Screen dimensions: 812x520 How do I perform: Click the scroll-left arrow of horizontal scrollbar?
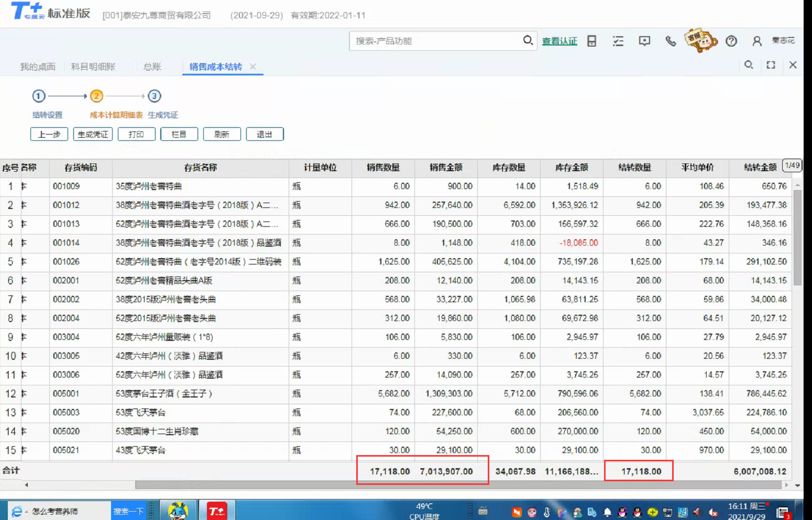tap(26, 485)
